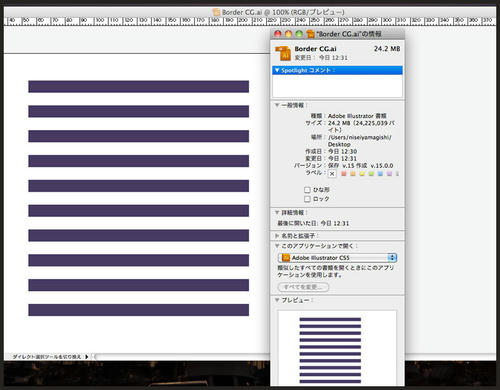
Task: Zoom the info window with the green button
Action: pyautogui.click(x=299, y=34)
